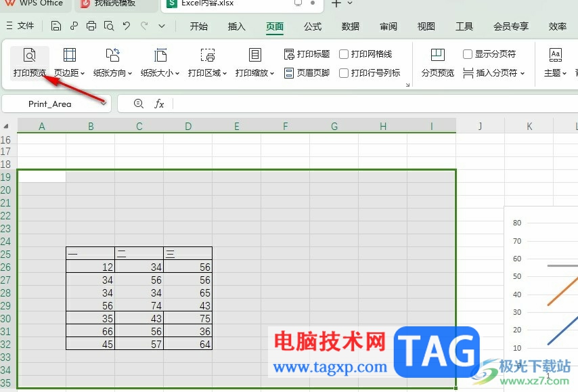Switch to the Tools (工具) tab
This screenshot has width=578, height=392.
tap(464, 26)
